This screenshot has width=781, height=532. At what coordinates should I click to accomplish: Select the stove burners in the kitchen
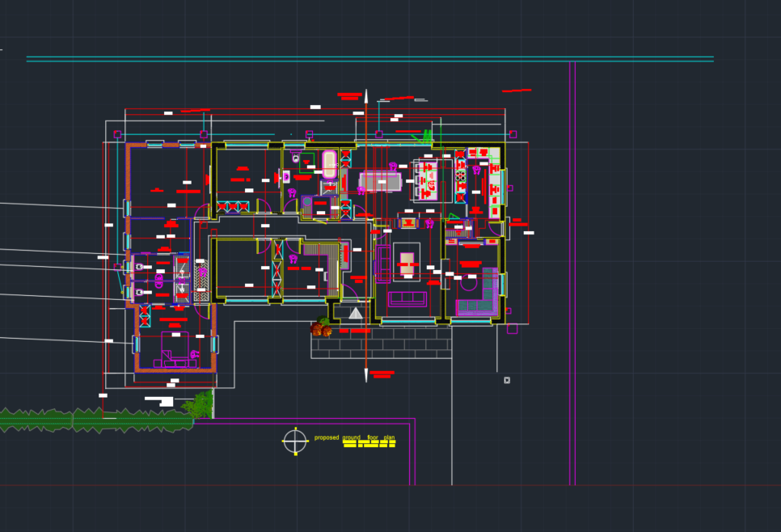click(x=461, y=174)
